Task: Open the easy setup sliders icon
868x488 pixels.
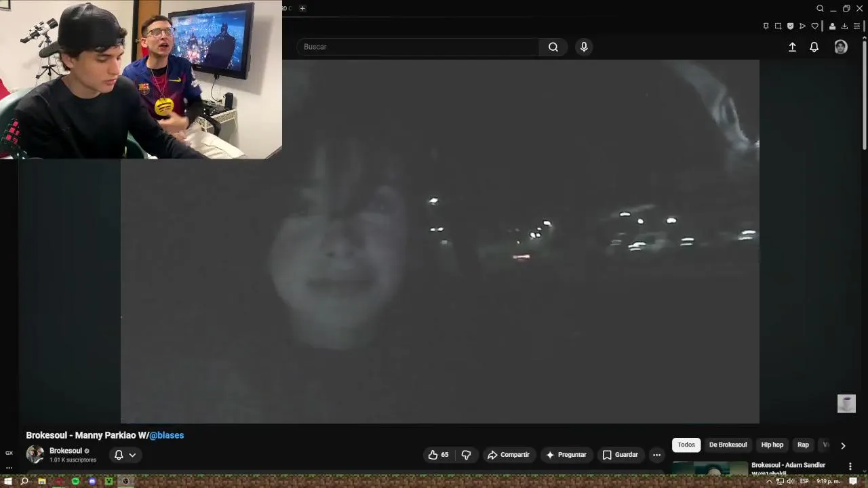Action: (x=856, y=26)
